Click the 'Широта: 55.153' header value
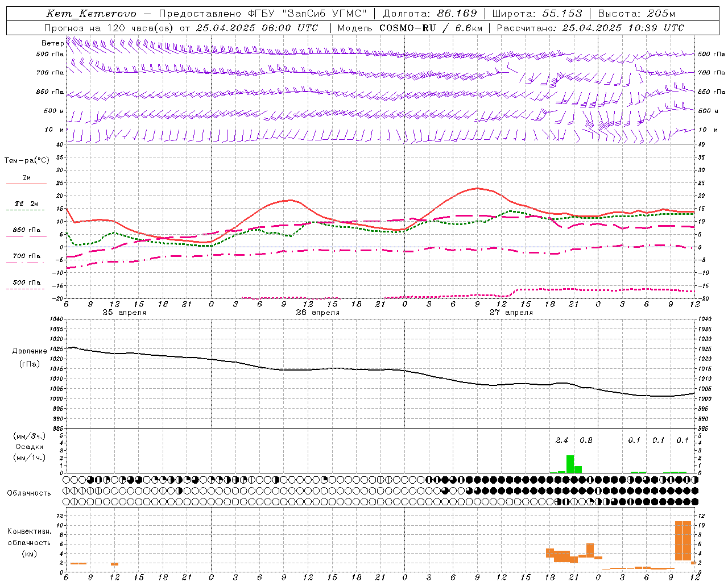 pos(537,14)
